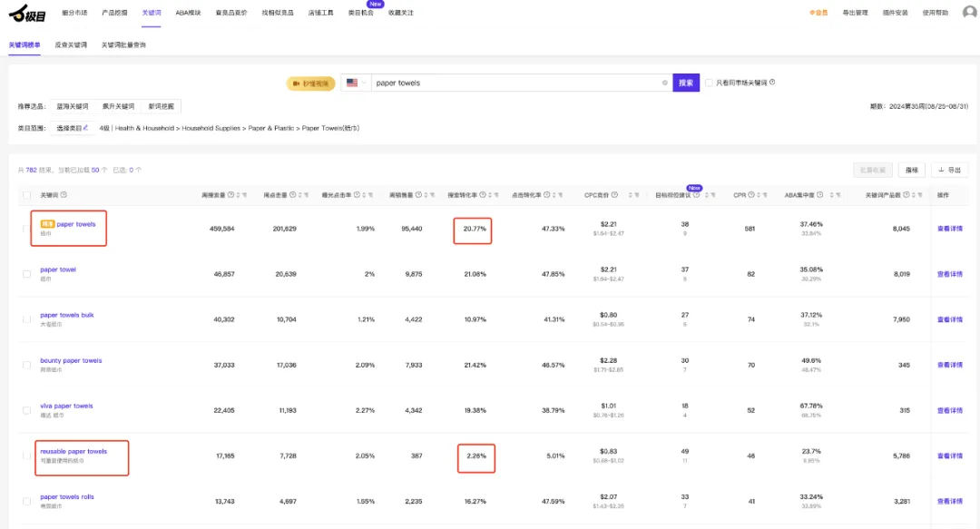Click the user avatar icon at top right
The image size is (980, 529).
[969, 12]
